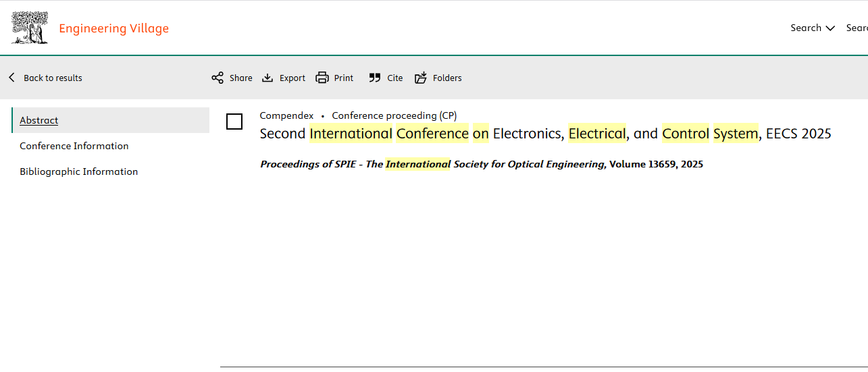Open the Conference Information section

[x=74, y=146]
